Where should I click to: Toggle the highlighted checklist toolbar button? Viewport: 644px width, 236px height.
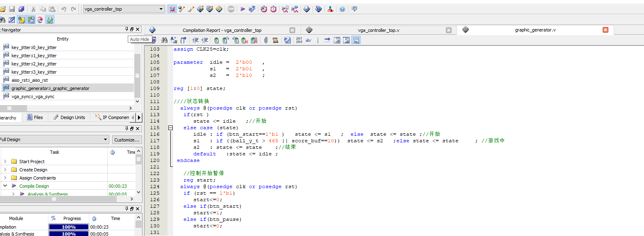point(50,20)
